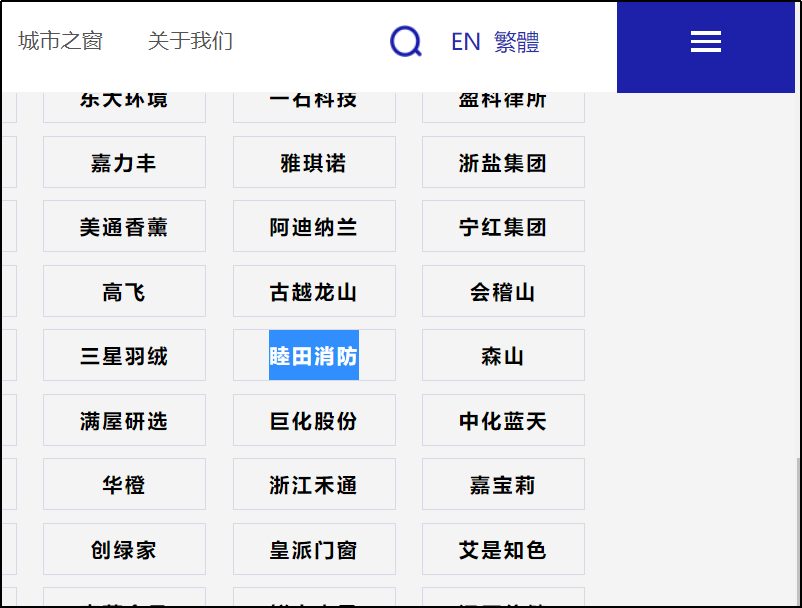Click the 森山 box

pyautogui.click(x=503, y=355)
